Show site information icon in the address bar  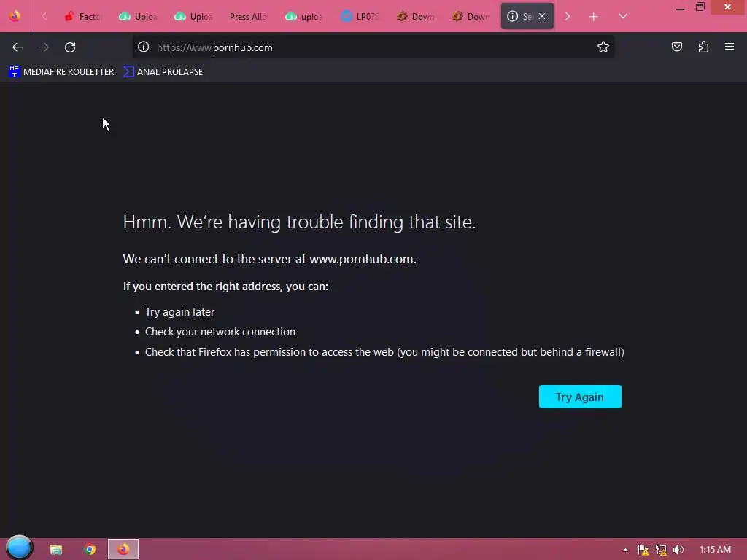coord(144,47)
